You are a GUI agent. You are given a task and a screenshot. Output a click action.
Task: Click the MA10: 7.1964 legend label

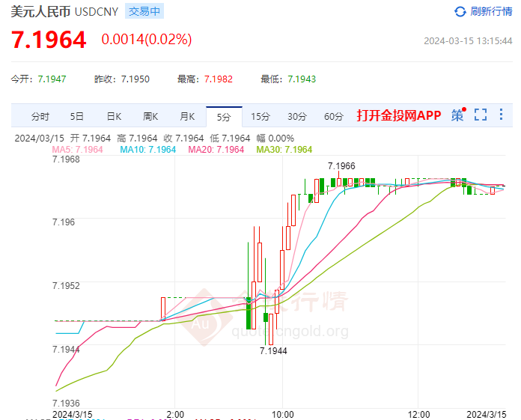click(x=148, y=150)
